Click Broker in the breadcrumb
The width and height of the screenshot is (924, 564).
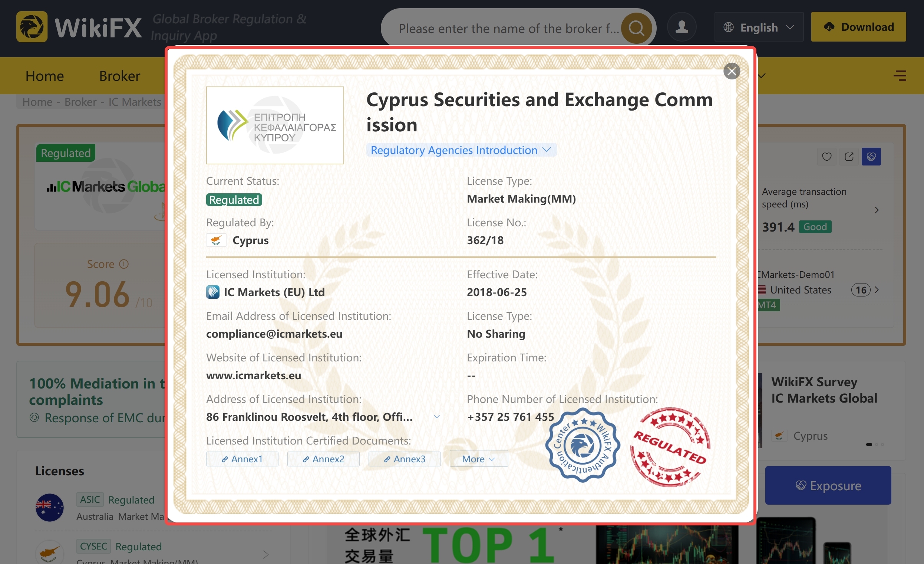coord(80,102)
